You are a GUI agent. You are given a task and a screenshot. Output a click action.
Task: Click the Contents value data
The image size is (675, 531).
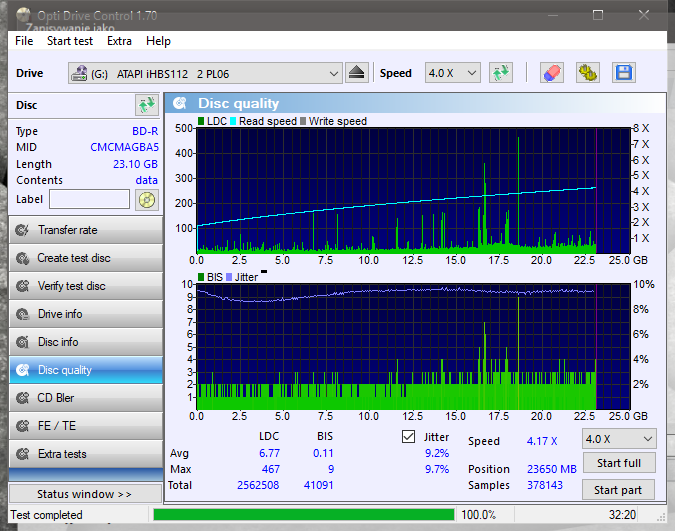pos(146,180)
